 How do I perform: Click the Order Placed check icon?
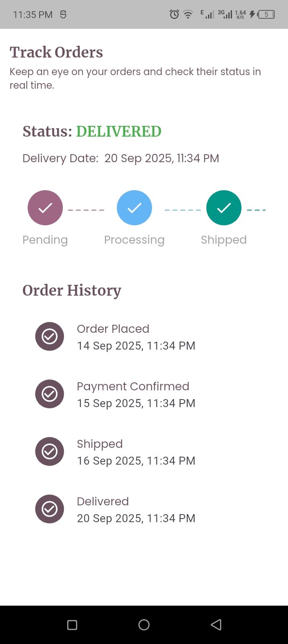click(50, 336)
